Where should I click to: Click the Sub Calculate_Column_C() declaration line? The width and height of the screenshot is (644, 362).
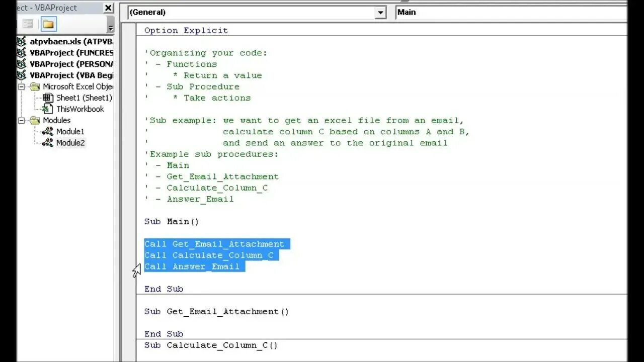tap(211, 345)
